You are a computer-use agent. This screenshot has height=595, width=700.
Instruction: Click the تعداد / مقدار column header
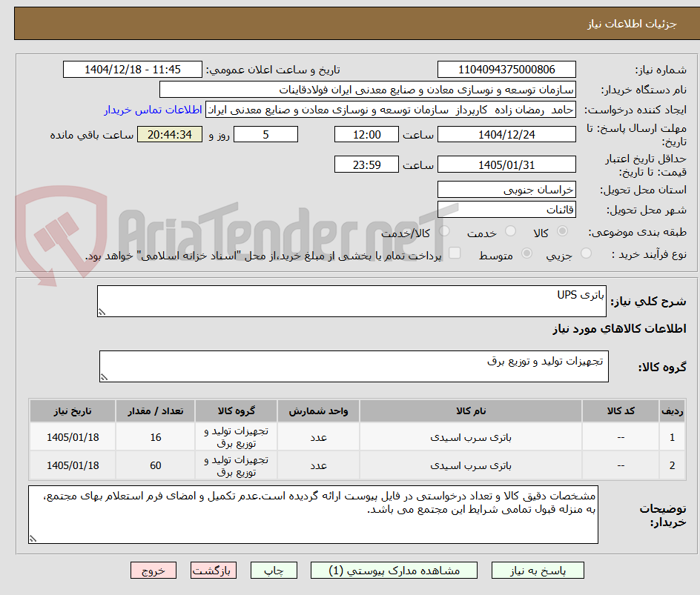[x=156, y=410]
